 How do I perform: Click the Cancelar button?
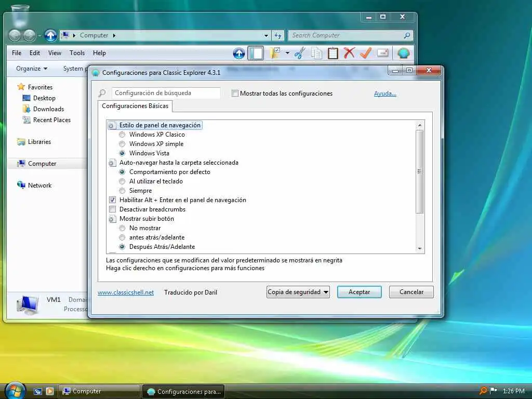tap(411, 292)
